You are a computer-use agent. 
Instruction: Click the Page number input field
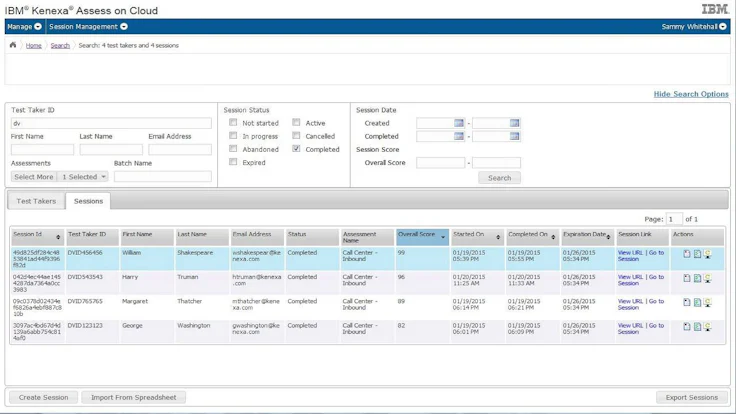pos(674,219)
